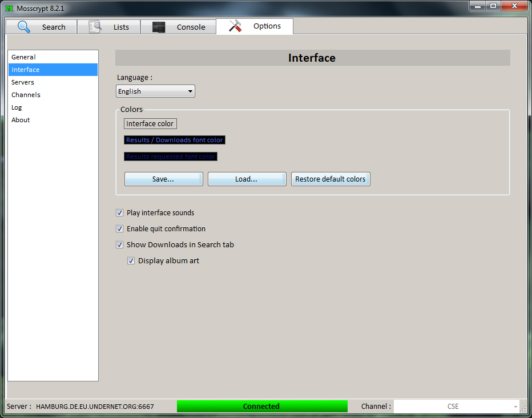Open the Console tab
This screenshot has width=532, height=418.
[179, 27]
